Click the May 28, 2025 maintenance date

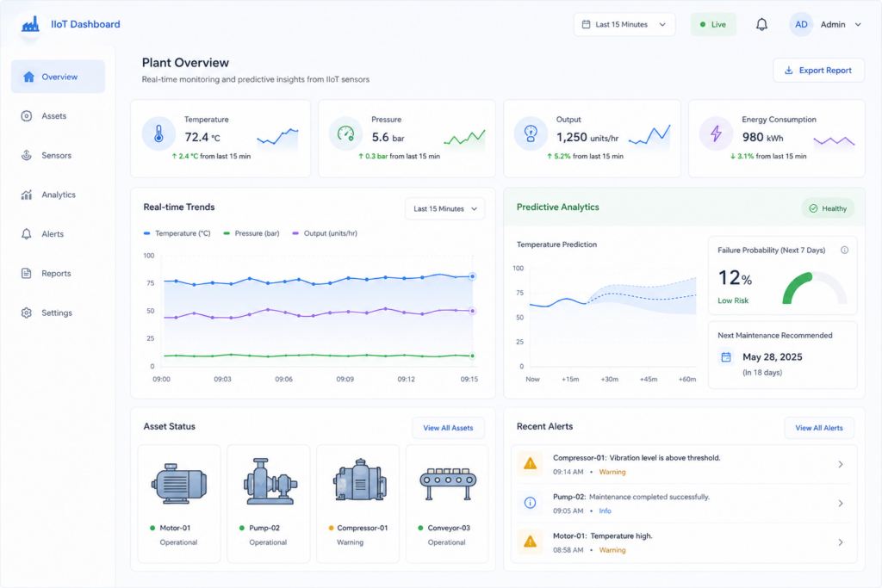773,357
